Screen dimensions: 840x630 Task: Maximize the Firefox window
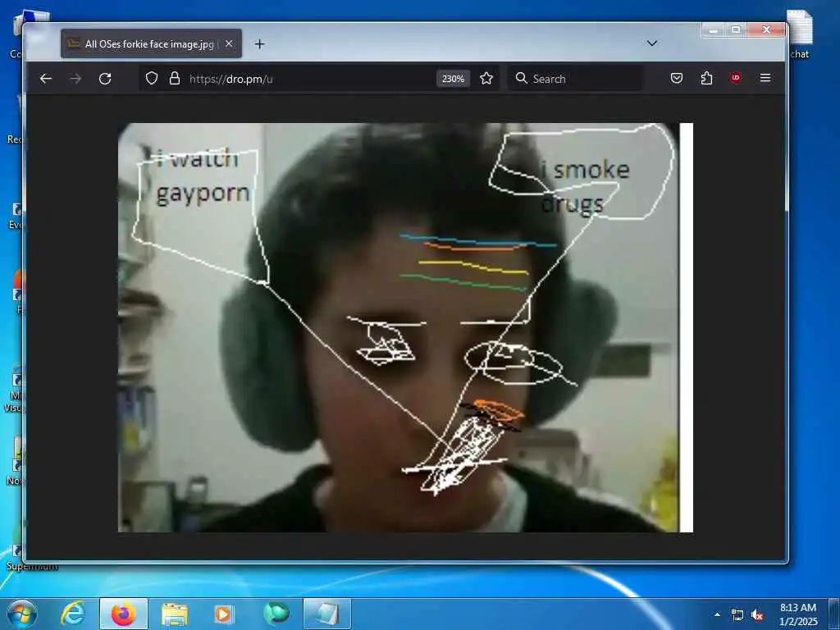(x=736, y=30)
